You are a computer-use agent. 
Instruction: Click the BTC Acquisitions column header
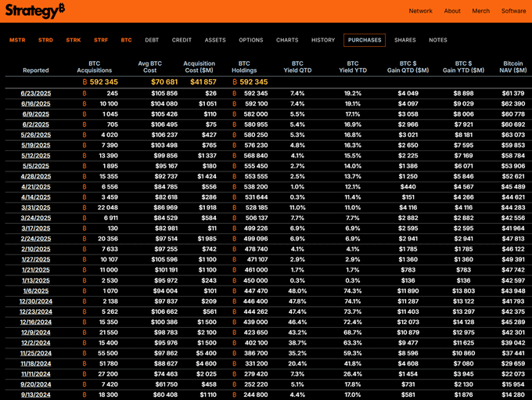(x=95, y=67)
